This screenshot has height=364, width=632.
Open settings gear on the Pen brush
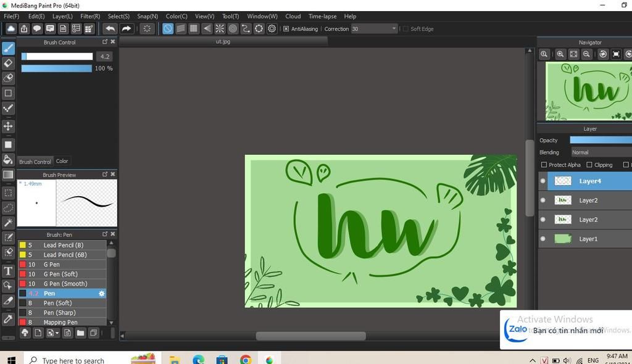[x=102, y=294]
